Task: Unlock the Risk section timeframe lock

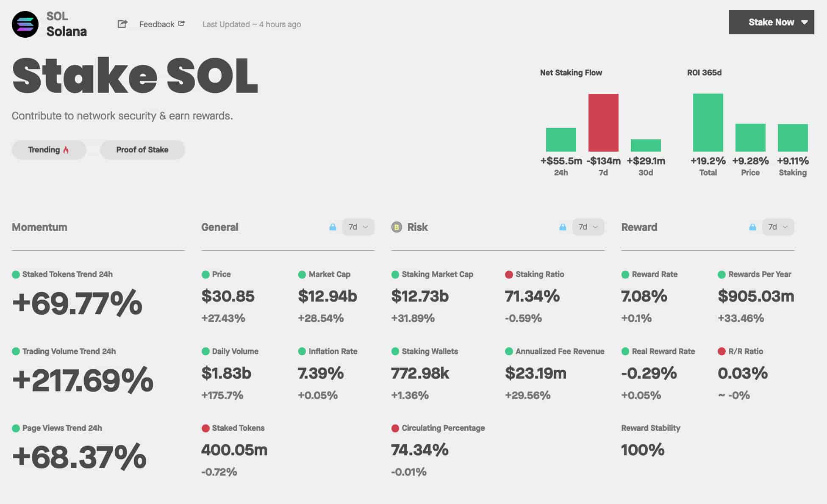Action: coord(563,227)
